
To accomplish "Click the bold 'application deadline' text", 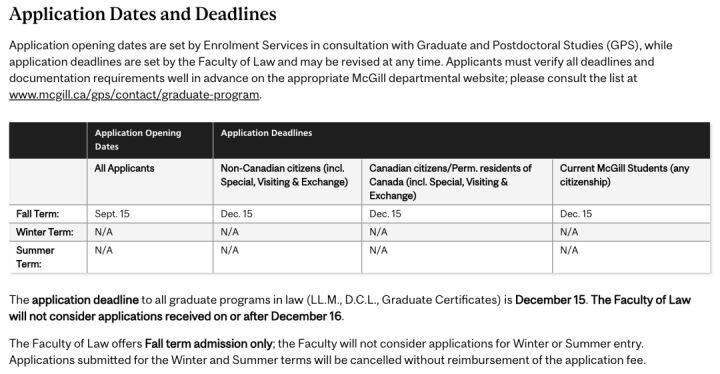I will point(85,300).
